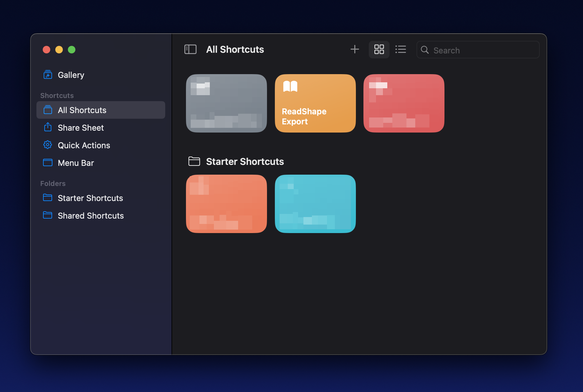Toggle the sidebar visibility button
This screenshot has width=583, height=392.
click(190, 49)
